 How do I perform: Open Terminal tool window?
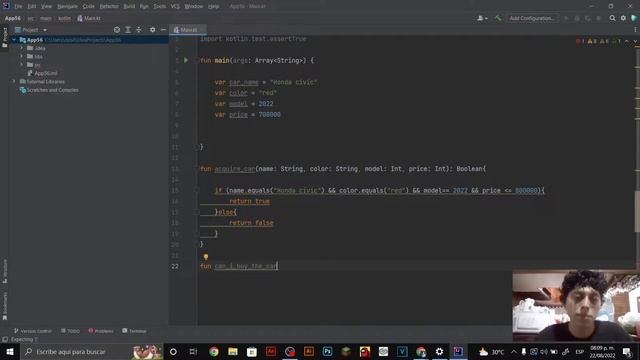click(134, 331)
